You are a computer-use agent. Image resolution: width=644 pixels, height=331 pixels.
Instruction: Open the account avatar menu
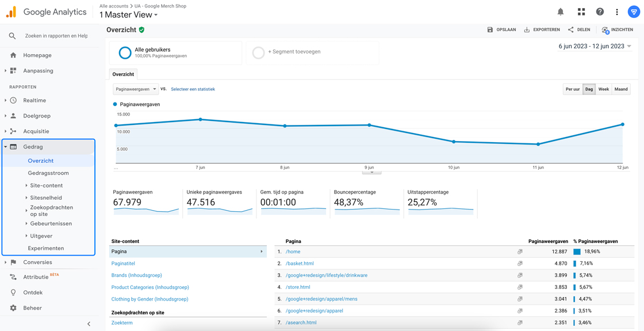[x=633, y=12]
